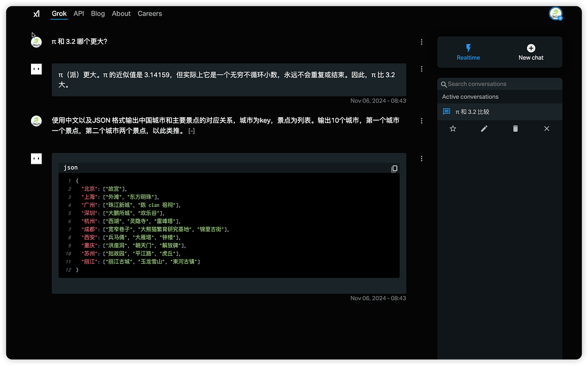Close conversation actions with the X icon
The height and width of the screenshot is (365, 588).
[x=547, y=129]
